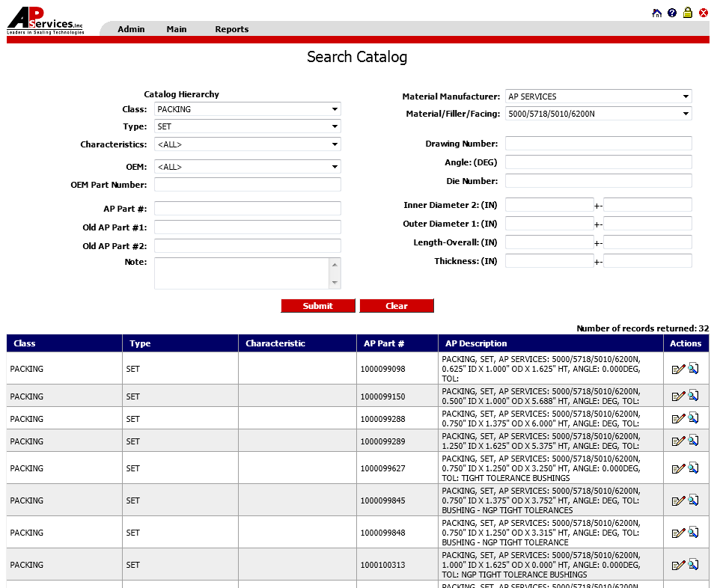Open the Material Manufacturer dropdown

[x=598, y=97]
